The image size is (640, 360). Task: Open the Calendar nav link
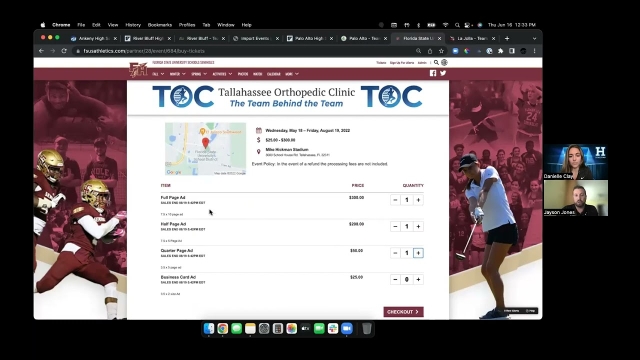(273, 74)
